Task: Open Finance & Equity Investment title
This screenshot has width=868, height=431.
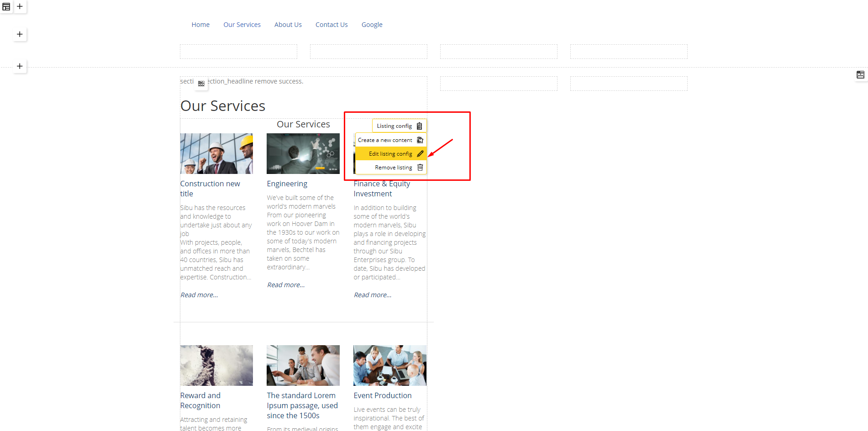Action: [x=382, y=189]
